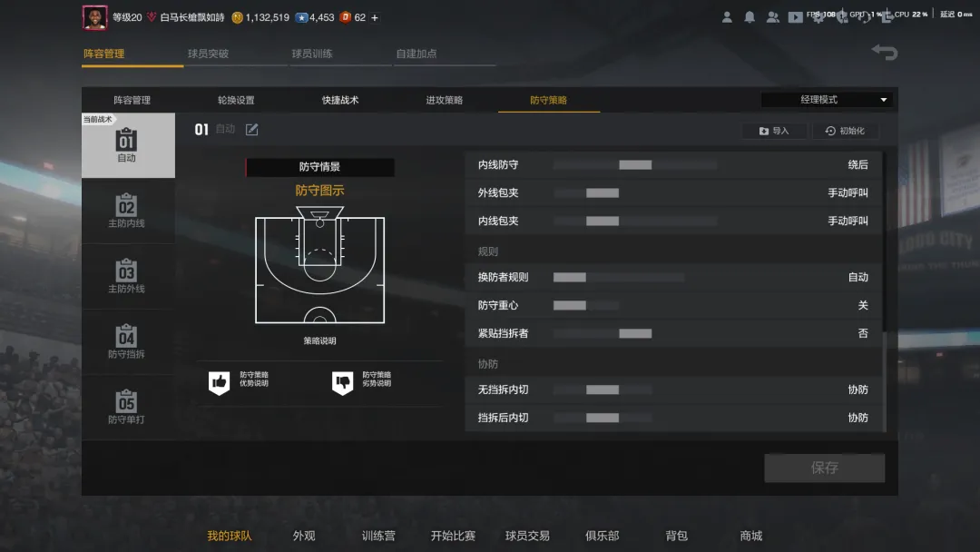Open the 防守情景 selector bar

[x=320, y=167]
